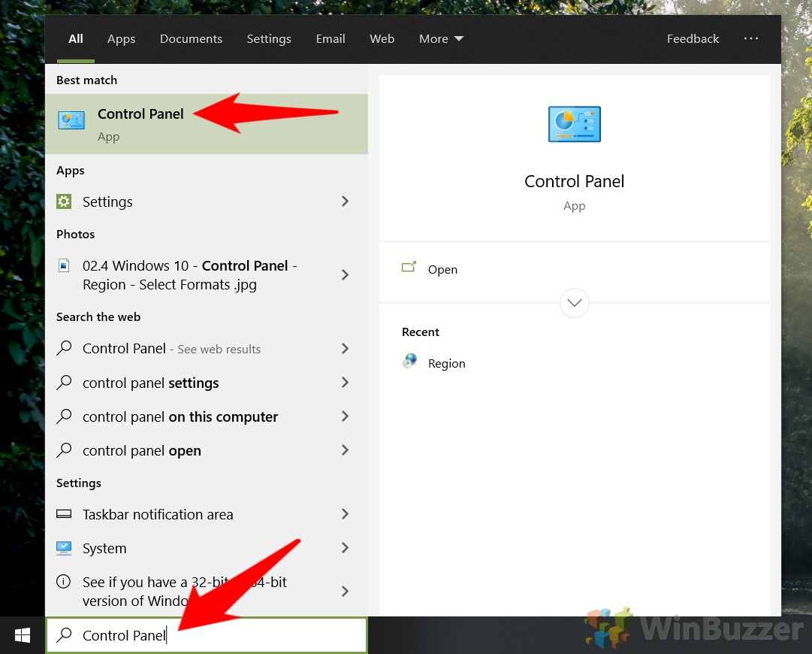Switch to the Settings filter tab
The image size is (812, 654).
pos(269,39)
